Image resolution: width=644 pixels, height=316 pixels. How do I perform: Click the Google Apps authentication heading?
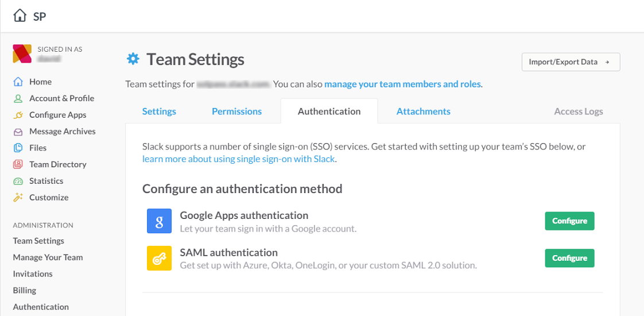click(244, 215)
